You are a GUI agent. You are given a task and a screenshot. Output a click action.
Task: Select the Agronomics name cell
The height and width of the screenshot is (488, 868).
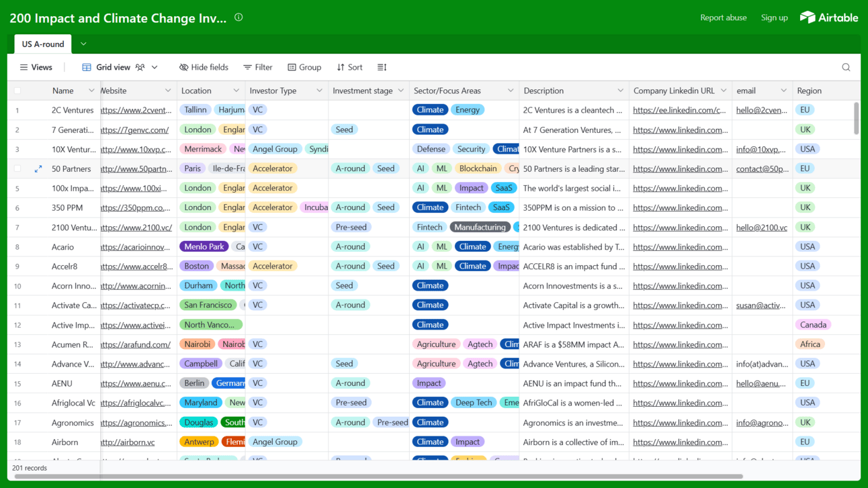pos(73,423)
